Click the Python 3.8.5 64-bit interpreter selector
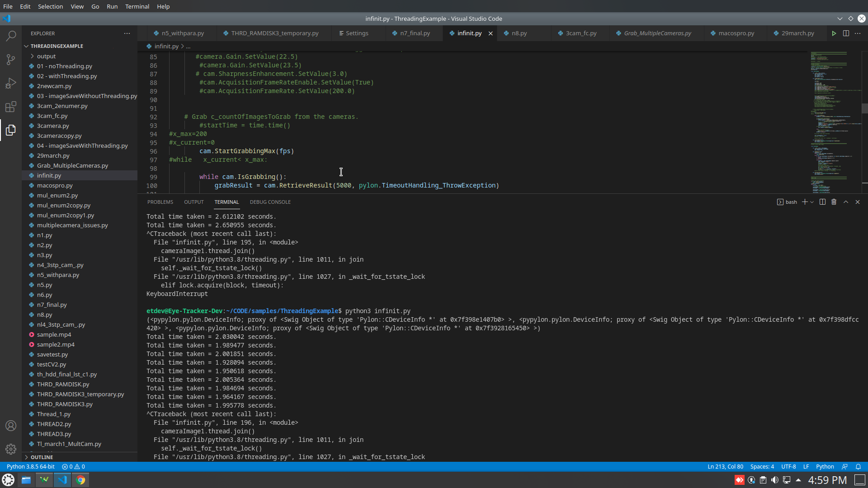868x488 pixels. tap(31, 467)
